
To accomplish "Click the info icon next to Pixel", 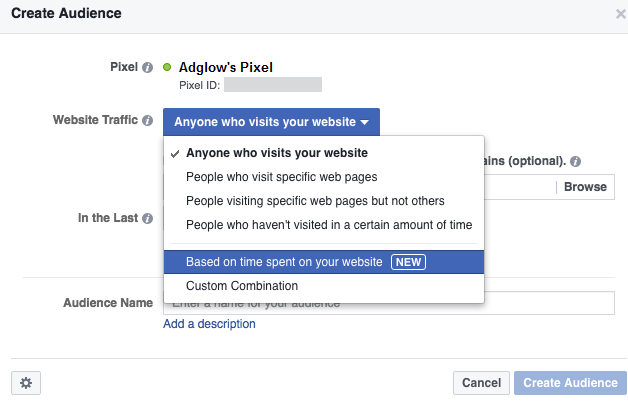I will (x=147, y=67).
